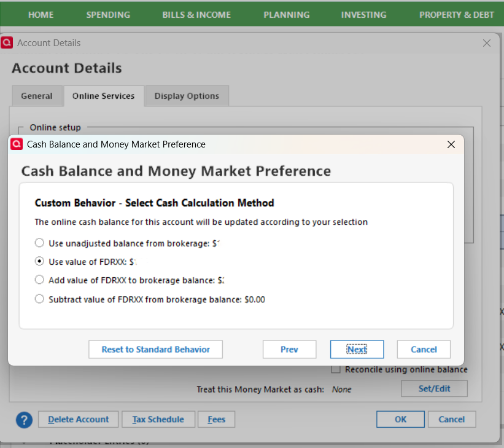
Task: Click Set/Edit for Money Market as cash
Action: 434,389
